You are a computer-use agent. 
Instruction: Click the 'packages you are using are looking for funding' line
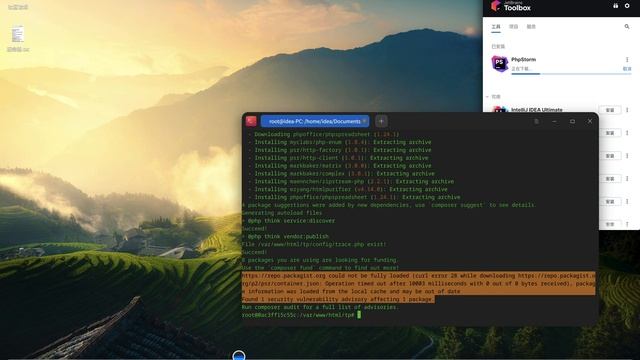(x=320, y=260)
